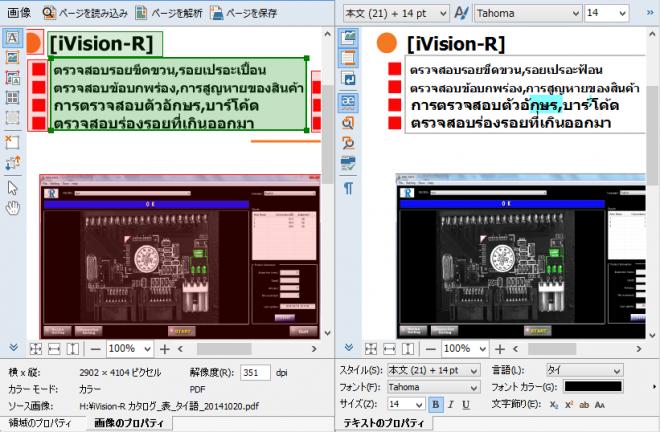
Task: Fit the image pane page to window
Action: [x=36, y=349]
